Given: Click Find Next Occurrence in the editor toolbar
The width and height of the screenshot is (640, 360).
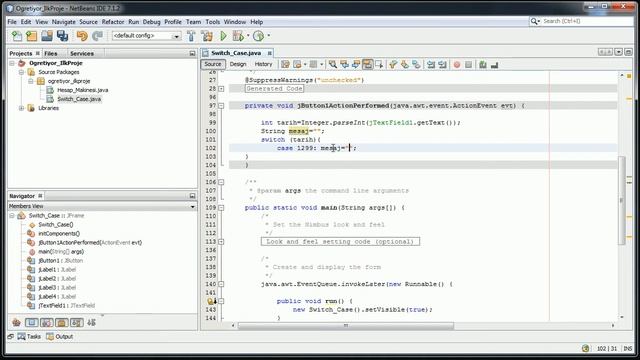Looking at the screenshot, I should click(x=356, y=64).
